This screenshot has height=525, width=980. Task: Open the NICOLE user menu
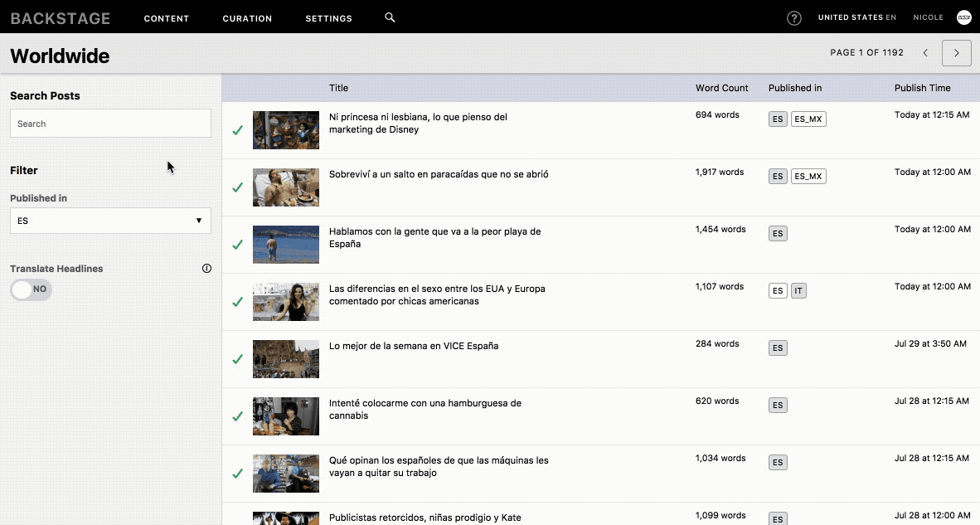928,17
